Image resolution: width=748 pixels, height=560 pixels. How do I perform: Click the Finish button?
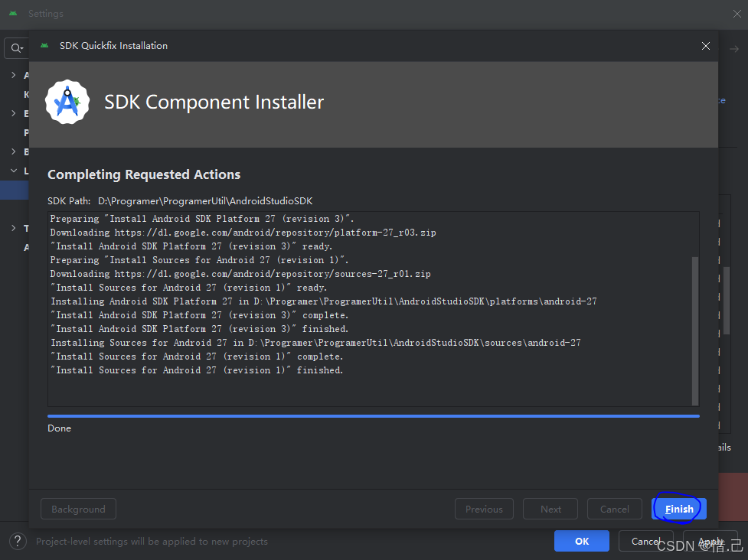(679, 509)
